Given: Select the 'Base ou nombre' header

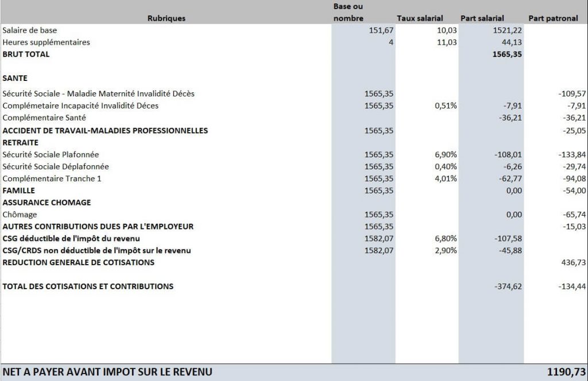Looking at the screenshot, I should coord(349,13).
